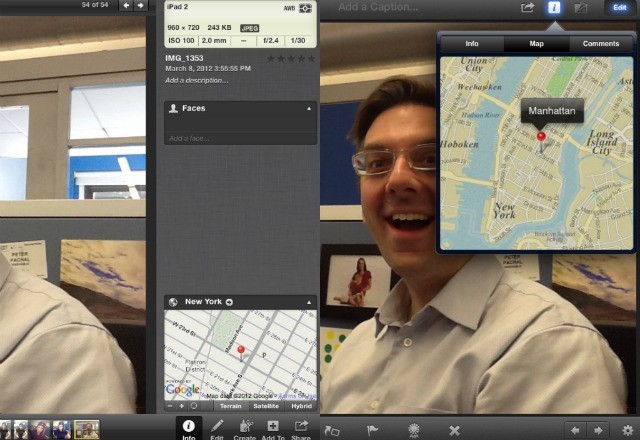This screenshot has width=640, height=440.
Task: Tap the previous photo arrow in iPad toolbar
Action: [x=576, y=430]
